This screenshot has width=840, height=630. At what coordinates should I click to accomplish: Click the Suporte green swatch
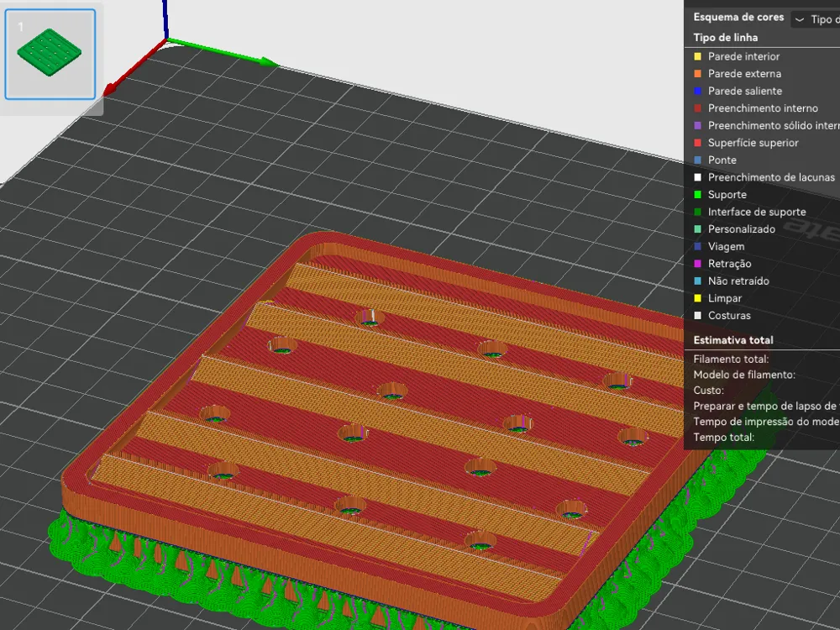(x=697, y=195)
